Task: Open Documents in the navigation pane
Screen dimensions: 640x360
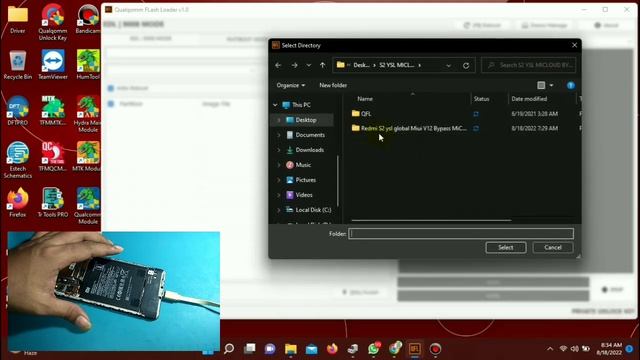Action: 310,135
